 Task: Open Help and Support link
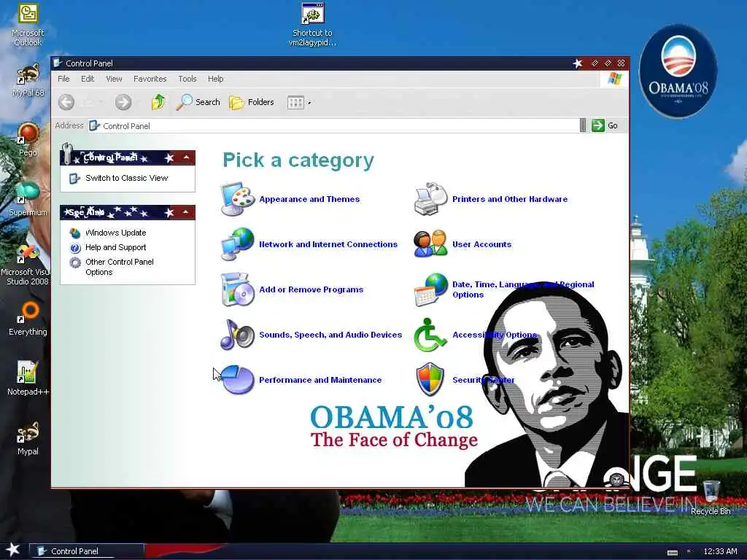(116, 247)
